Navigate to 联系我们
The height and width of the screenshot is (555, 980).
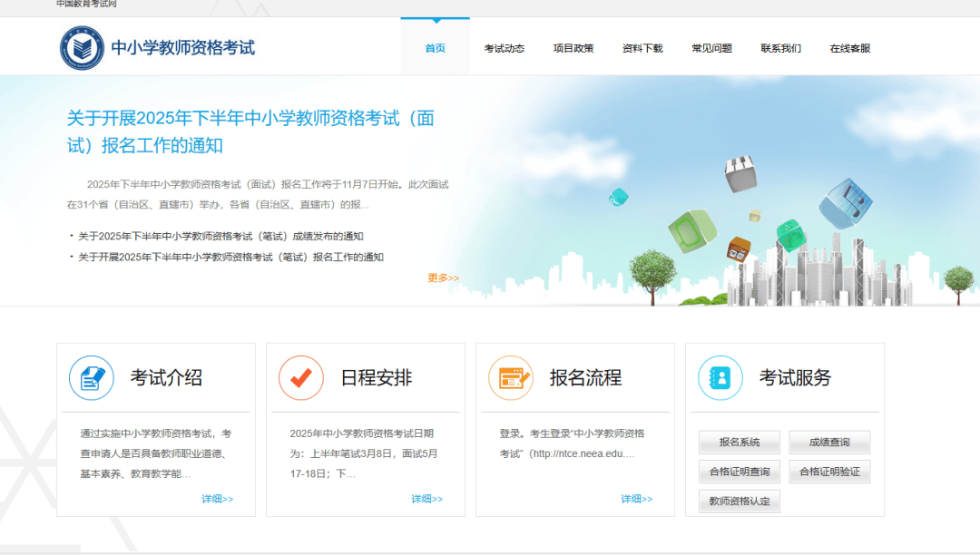[x=781, y=48]
